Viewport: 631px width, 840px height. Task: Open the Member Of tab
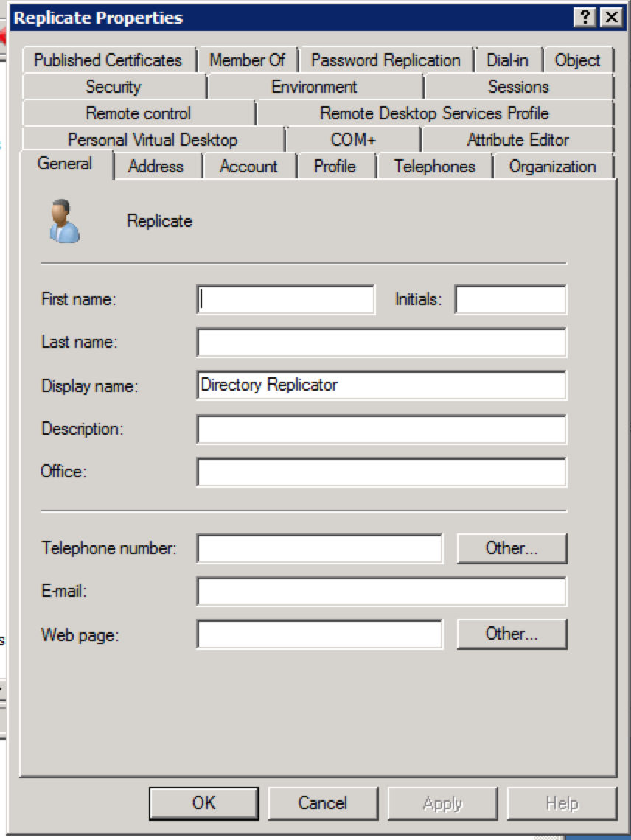[x=248, y=60]
